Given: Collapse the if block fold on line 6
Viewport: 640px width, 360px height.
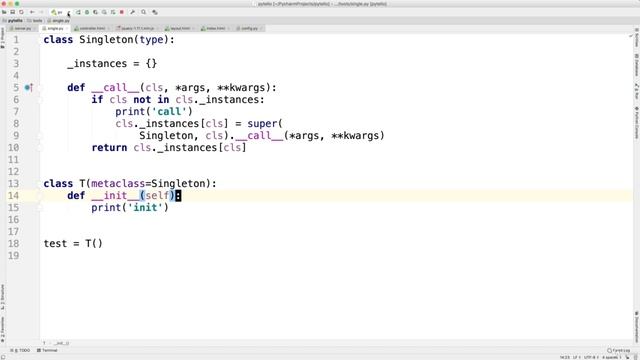Looking at the screenshot, I should tap(40, 100).
